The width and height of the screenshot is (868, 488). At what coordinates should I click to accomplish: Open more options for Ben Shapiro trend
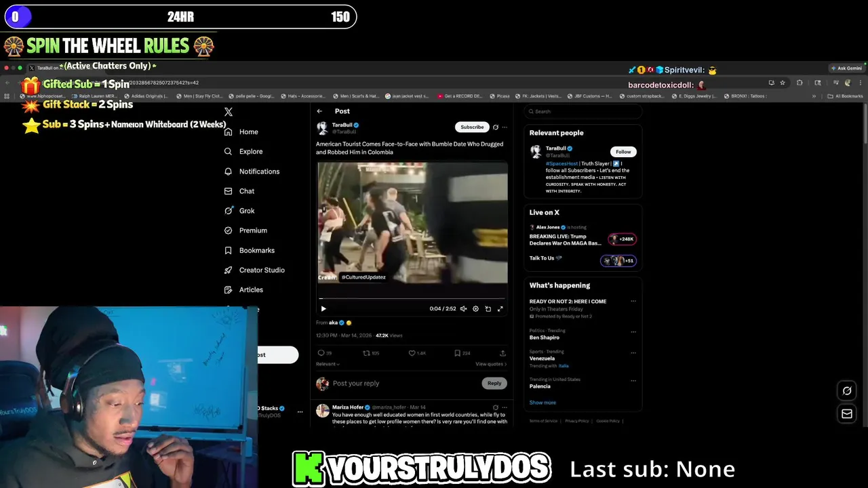click(633, 331)
